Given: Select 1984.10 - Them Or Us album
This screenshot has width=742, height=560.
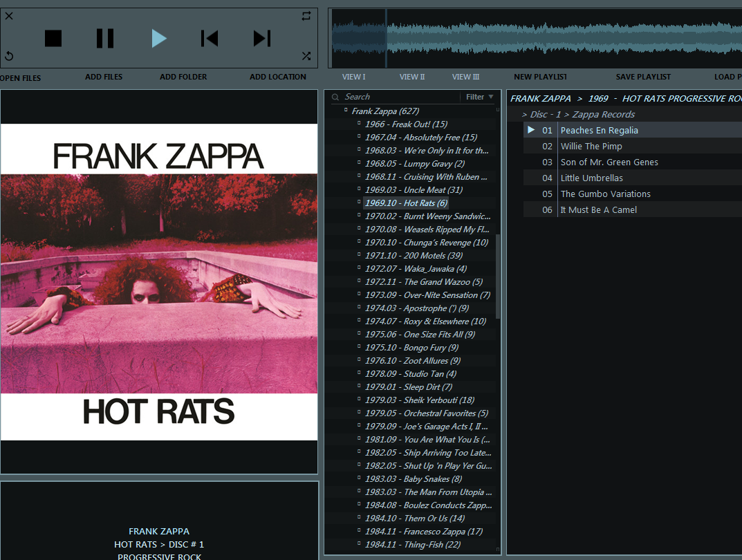Looking at the screenshot, I should coord(414,519).
